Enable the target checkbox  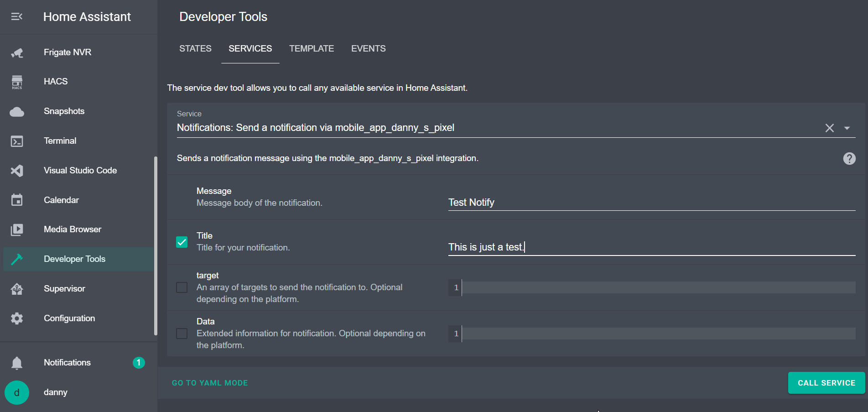[182, 287]
